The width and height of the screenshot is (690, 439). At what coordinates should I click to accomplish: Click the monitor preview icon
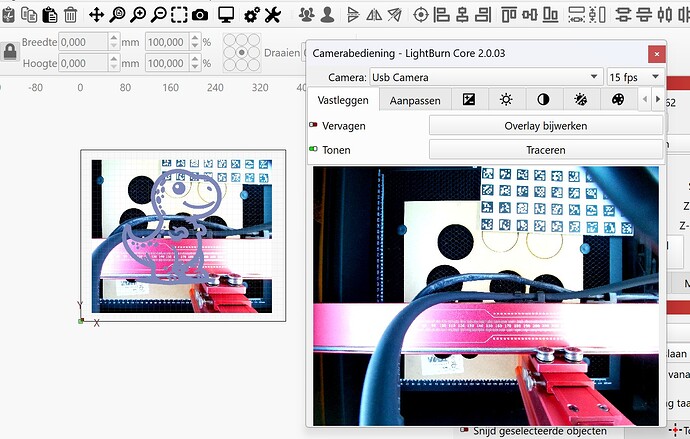pyautogui.click(x=226, y=15)
